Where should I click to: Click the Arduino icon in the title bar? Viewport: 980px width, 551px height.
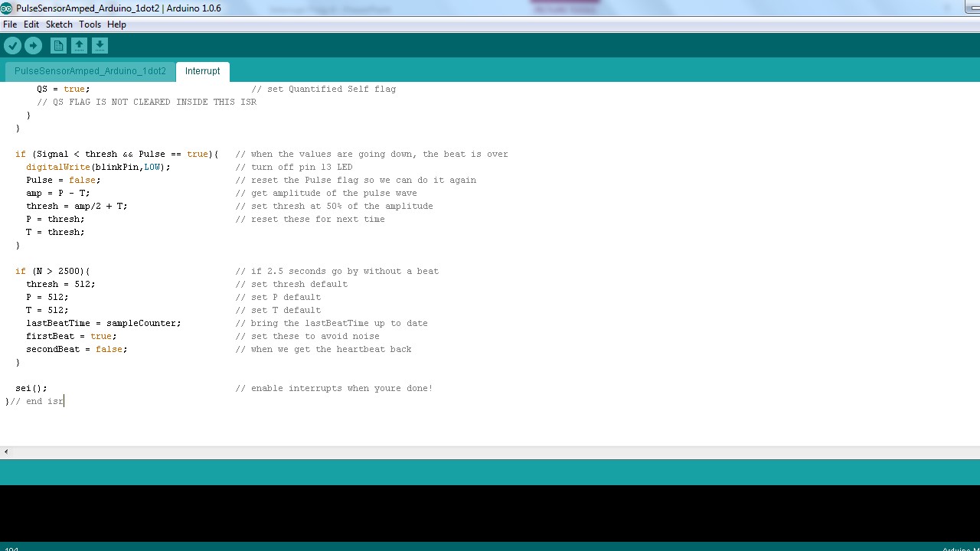coord(6,7)
